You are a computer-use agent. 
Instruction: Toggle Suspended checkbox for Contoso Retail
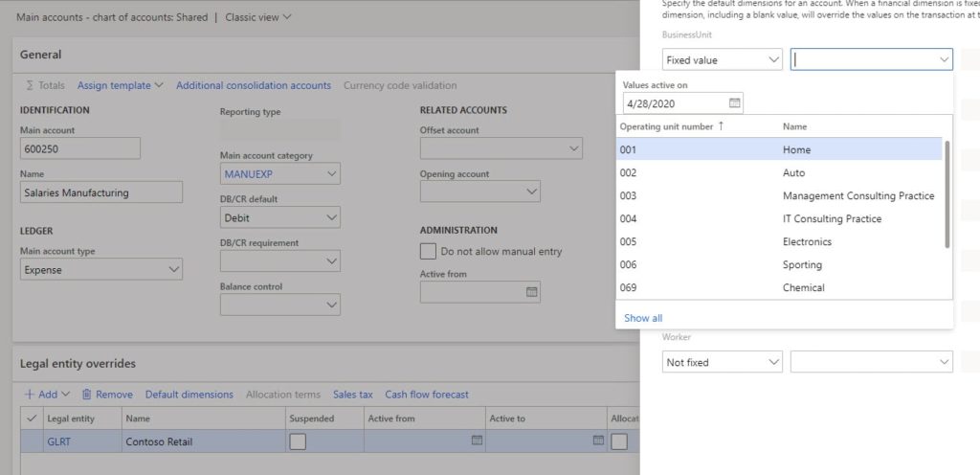tap(298, 441)
